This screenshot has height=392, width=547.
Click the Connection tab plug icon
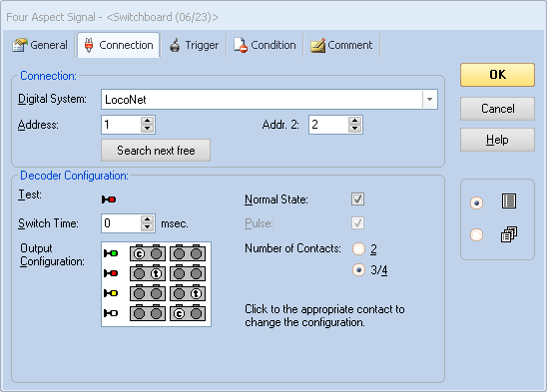tap(89, 45)
